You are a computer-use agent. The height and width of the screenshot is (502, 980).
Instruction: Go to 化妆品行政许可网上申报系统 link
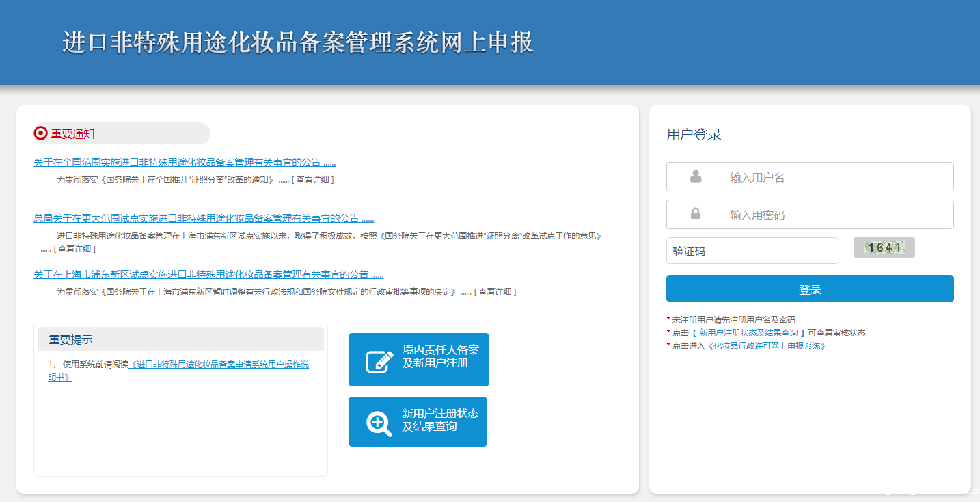(x=767, y=346)
